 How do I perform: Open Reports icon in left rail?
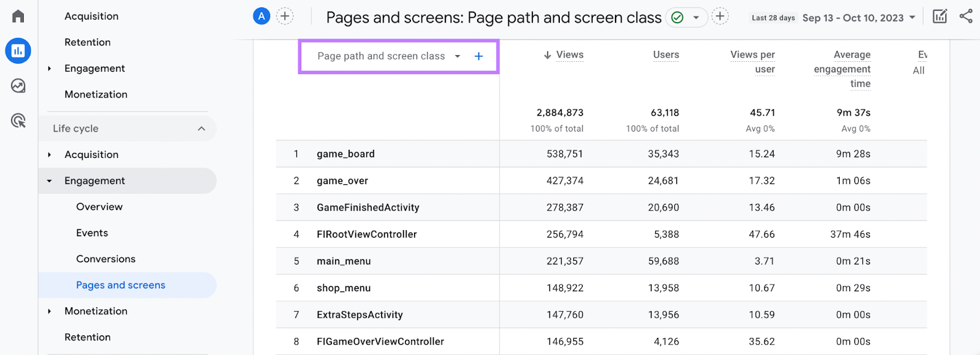[18, 51]
